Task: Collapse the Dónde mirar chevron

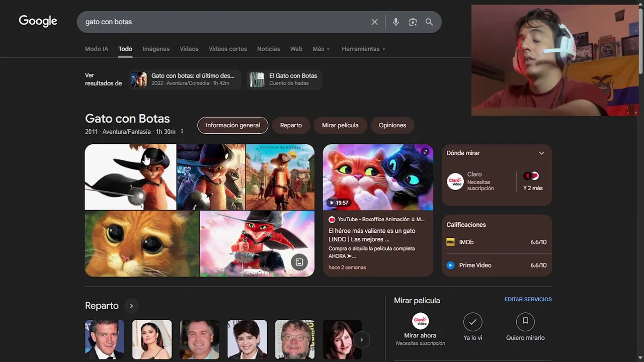Action: (x=541, y=153)
